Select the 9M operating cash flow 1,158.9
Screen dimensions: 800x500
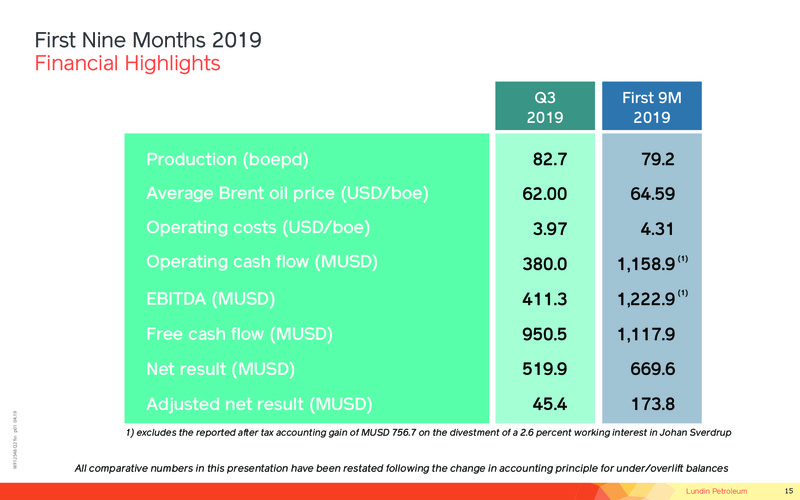[646, 264]
